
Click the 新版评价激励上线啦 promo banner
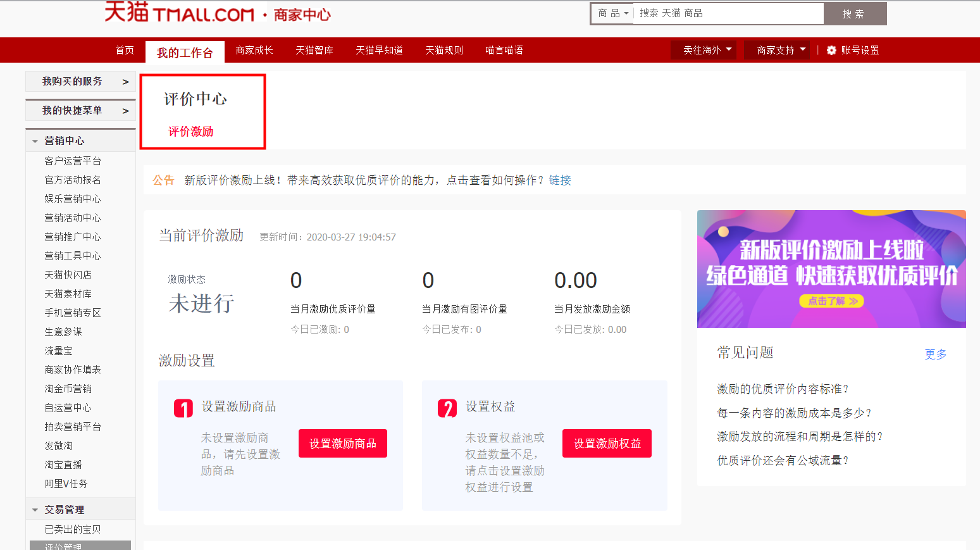pos(831,269)
